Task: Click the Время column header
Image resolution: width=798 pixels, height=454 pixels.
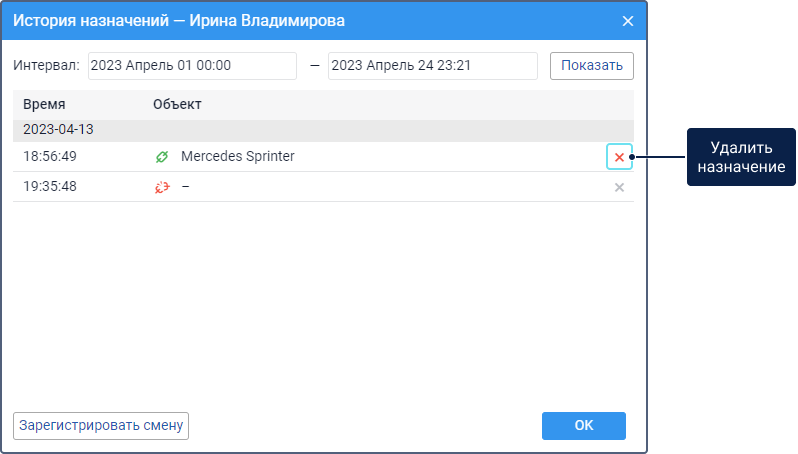Action: 45,105
